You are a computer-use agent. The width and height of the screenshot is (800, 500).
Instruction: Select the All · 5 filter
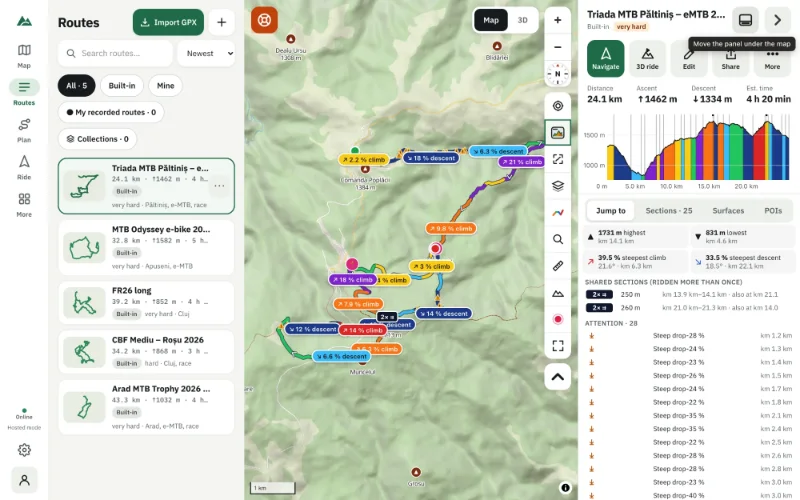(77, 86)
